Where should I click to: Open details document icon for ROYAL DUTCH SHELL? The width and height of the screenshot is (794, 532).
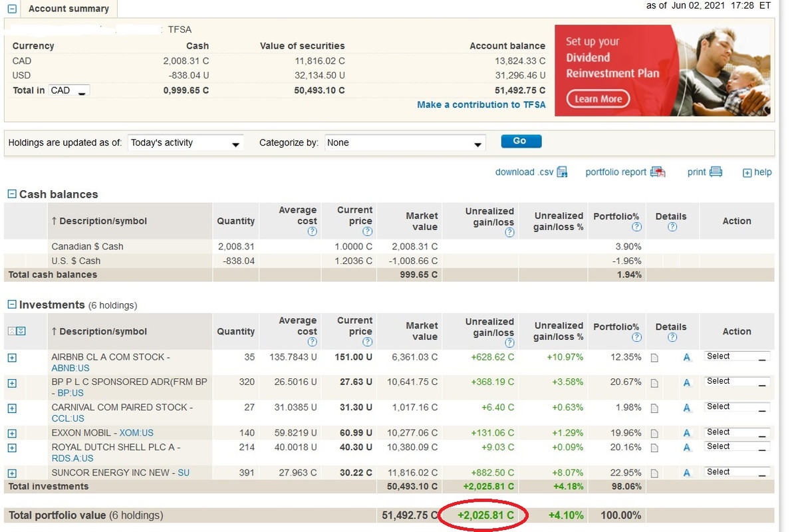[x=654, y=448]
